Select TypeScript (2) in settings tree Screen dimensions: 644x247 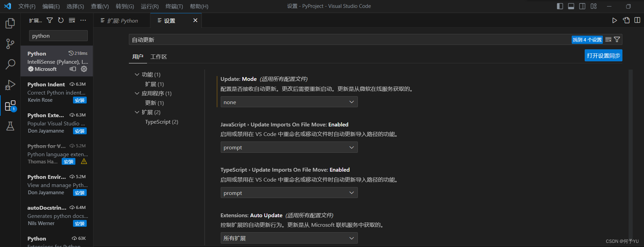coord(161,122)
